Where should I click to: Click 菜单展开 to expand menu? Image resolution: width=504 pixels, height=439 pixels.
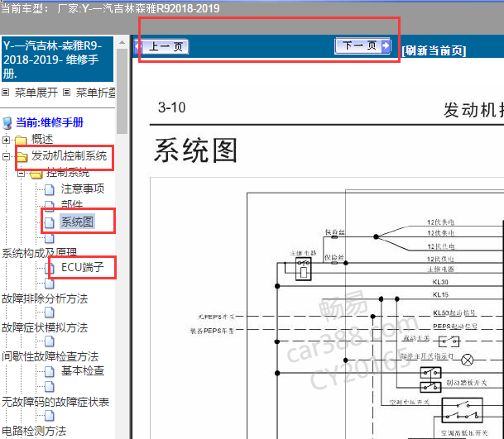coord(36,93)
